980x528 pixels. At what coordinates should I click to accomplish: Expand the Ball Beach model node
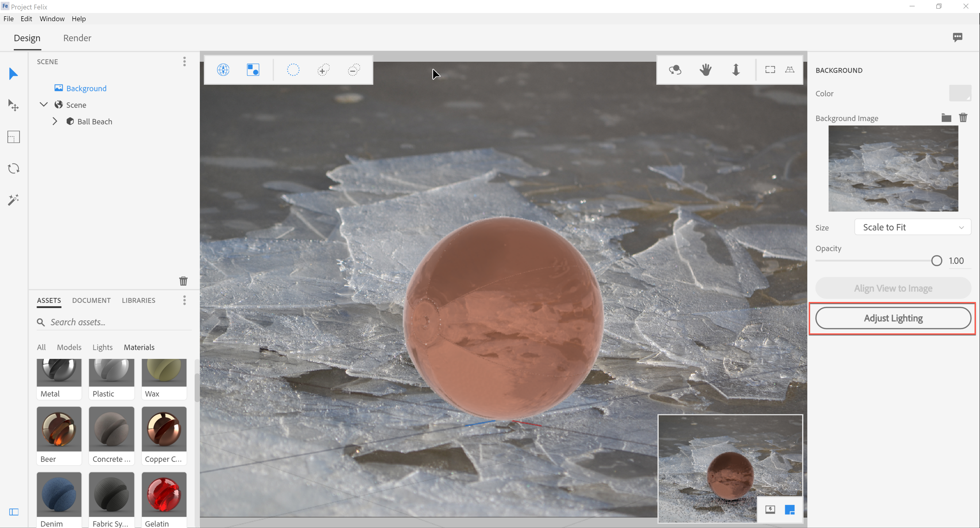click(55, 121)
